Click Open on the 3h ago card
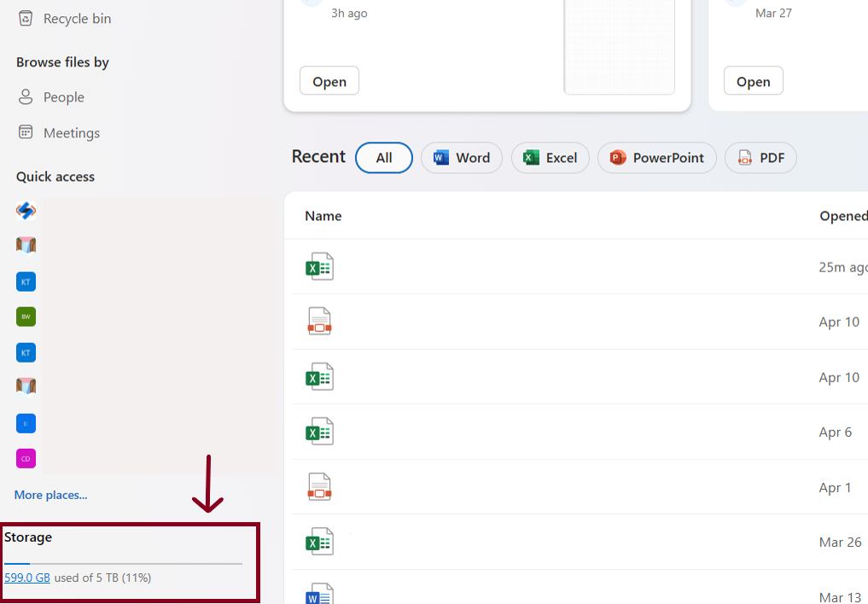The height and width of the screenshot is (604, 868). click(329, 82)
